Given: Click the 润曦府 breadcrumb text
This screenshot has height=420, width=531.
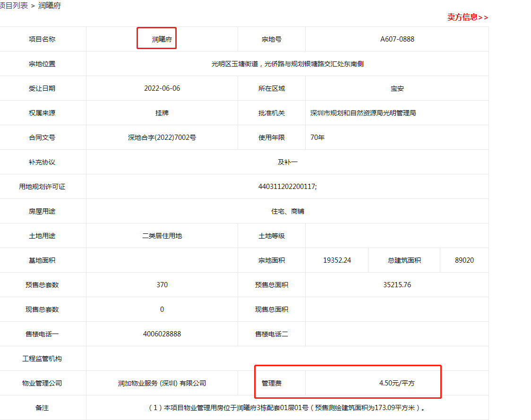Looking at the screenshot, I should point(49,6).
